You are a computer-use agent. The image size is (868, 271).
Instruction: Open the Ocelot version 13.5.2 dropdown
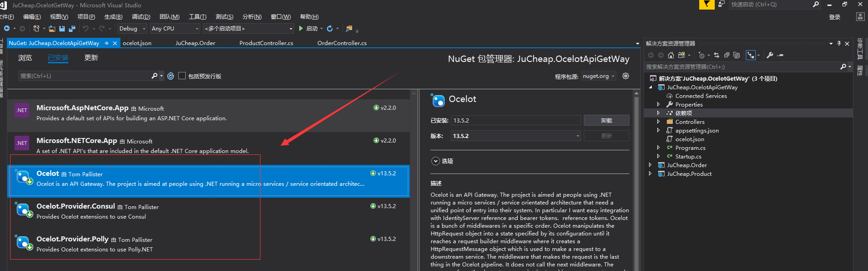[x=516, y=136]
